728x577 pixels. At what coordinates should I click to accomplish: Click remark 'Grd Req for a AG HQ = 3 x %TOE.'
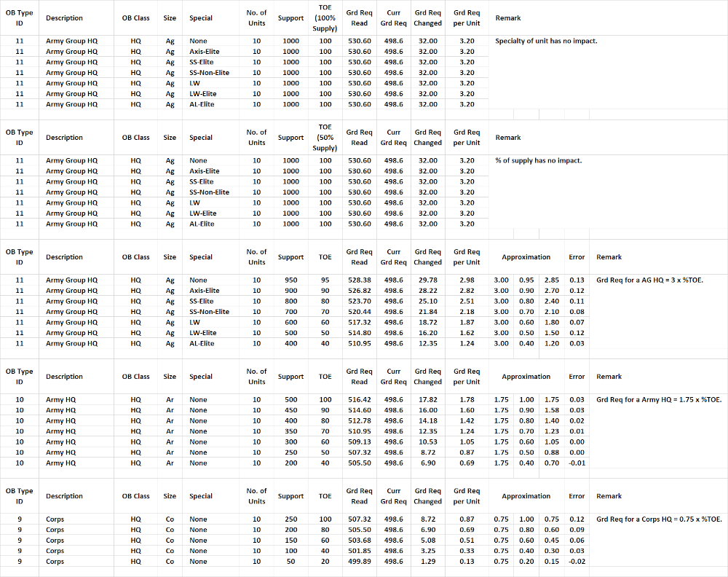pyautogui.click(x=649, y=280)
